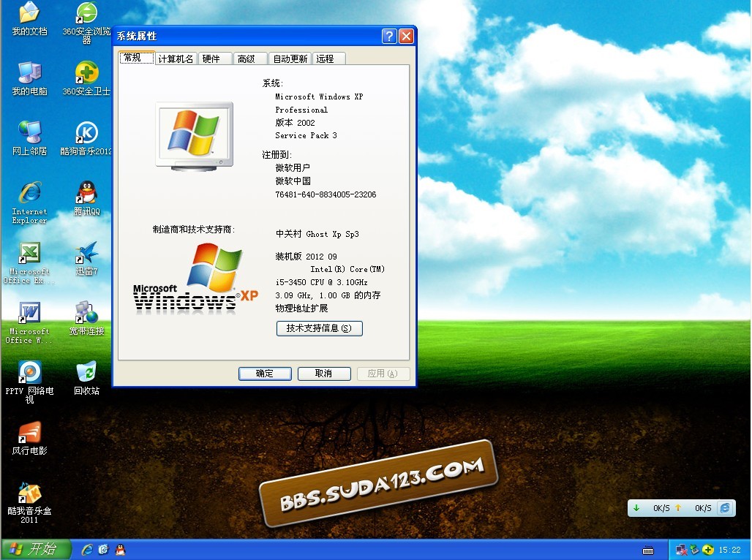The image size is (752, 560).
Task: Click the keyboard language bar icon
Action: [x=648, y=550]
